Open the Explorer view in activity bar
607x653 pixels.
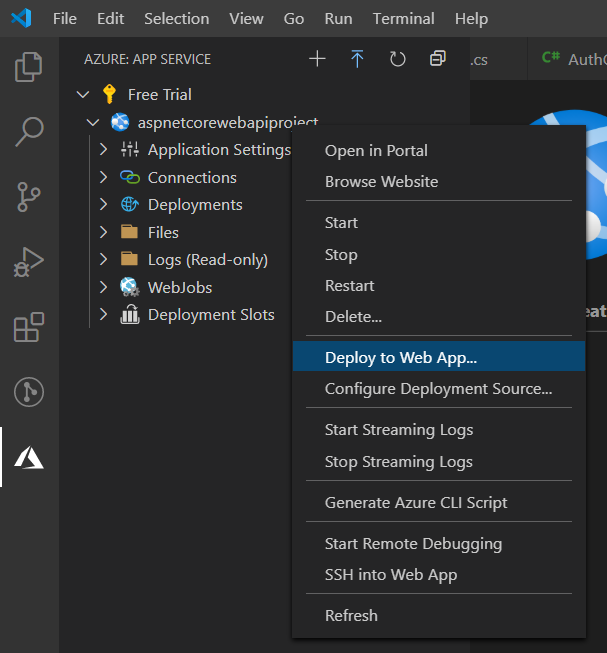(29, 67)
